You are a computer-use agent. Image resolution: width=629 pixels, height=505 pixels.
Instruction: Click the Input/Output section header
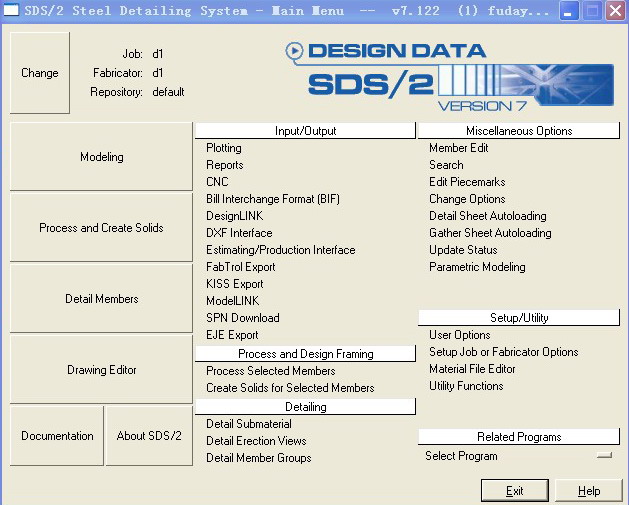tap(306, 131)
